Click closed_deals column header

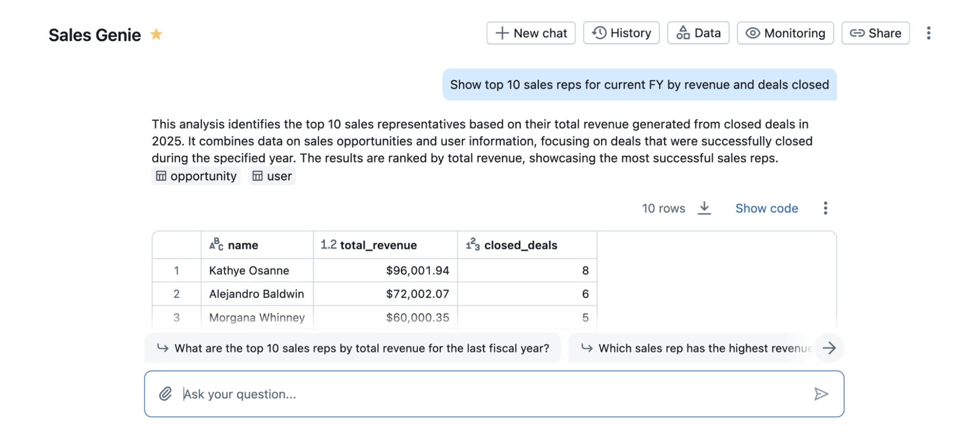pyautogui.click(x=520, y=245)
